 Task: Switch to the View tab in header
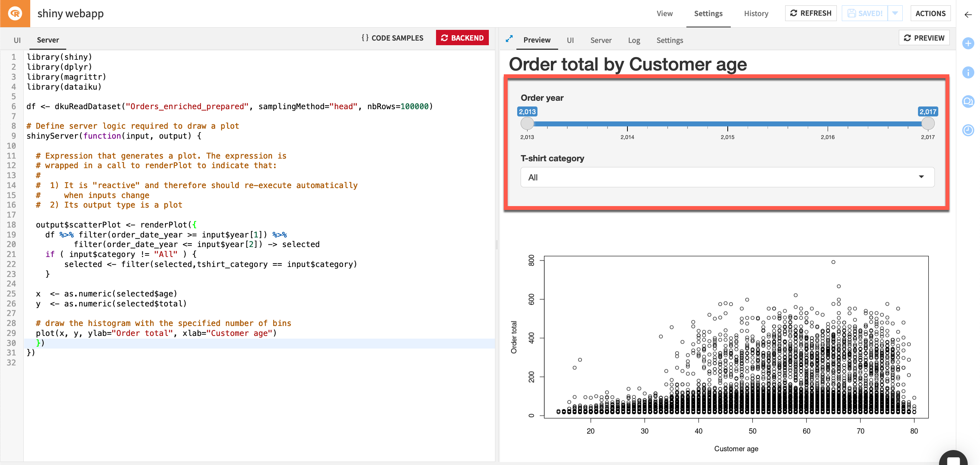click(665, 13)
